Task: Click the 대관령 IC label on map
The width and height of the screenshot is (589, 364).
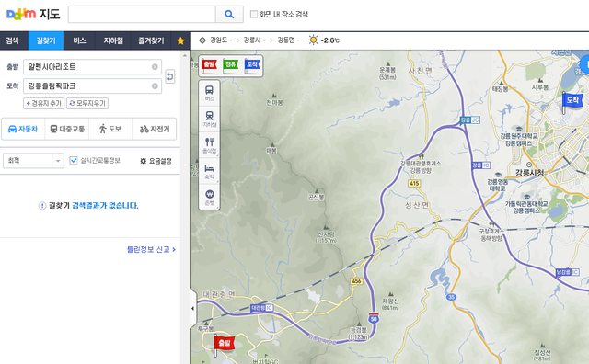Action: tap(261, 308)
